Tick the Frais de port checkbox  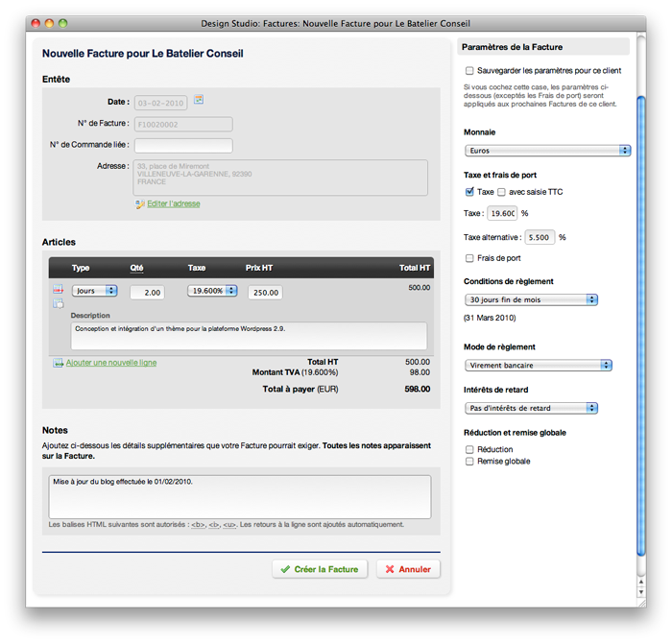click(469, 258)
